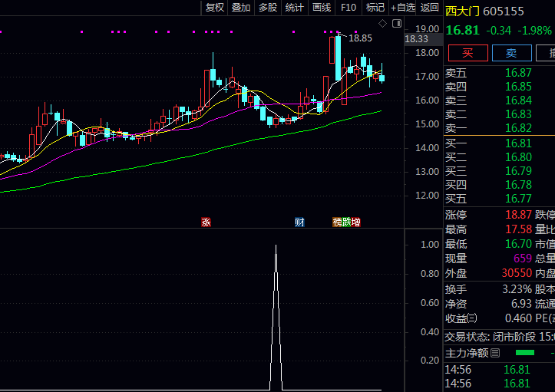Select 多股 multi-stock view
This screenshot has width=555, height=392.
point(267,8)
